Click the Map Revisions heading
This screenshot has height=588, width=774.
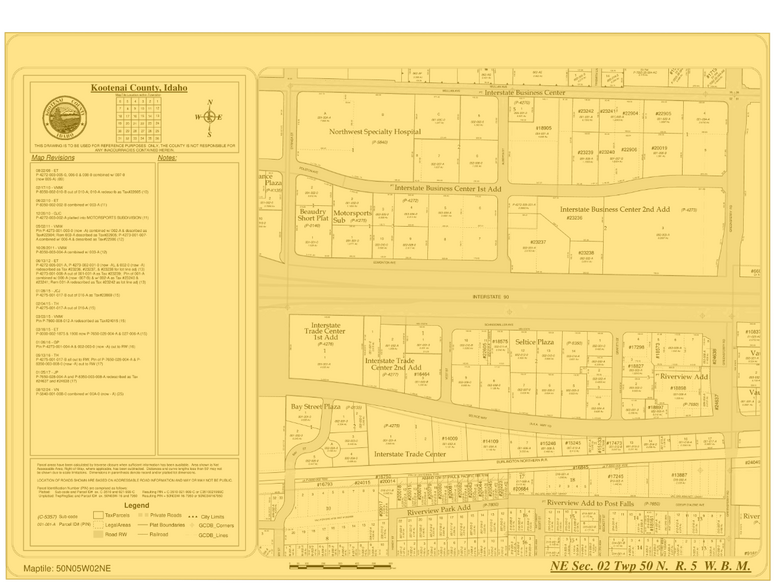(53, 158)
